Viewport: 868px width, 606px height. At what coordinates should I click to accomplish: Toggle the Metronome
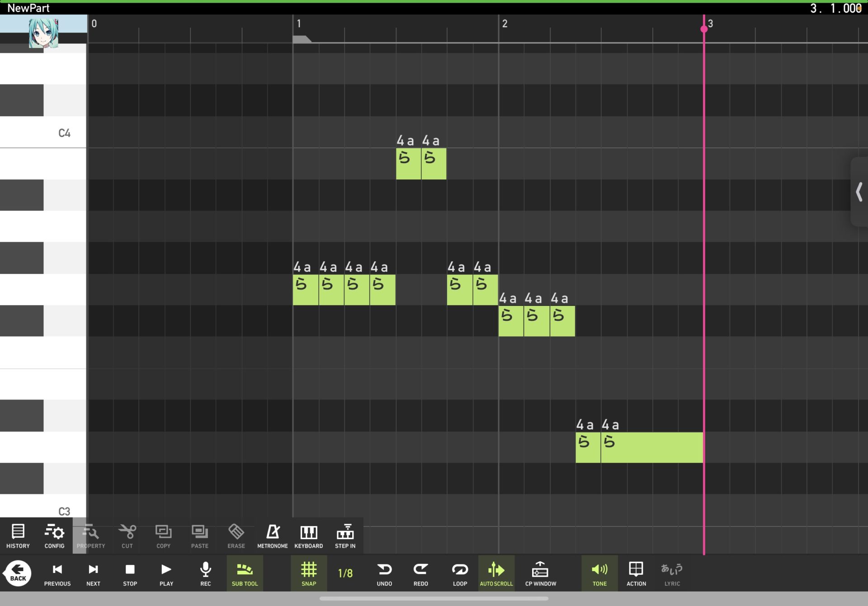coord(272,536)
